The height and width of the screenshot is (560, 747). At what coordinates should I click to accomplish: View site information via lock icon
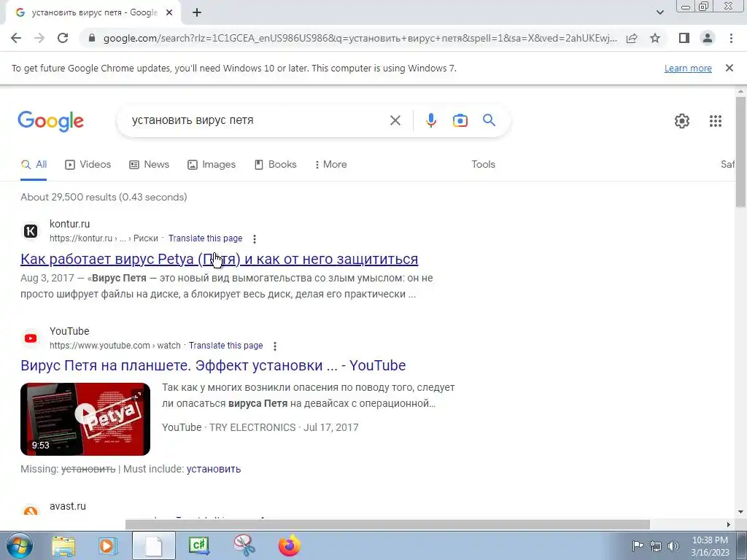click(92, 38)
